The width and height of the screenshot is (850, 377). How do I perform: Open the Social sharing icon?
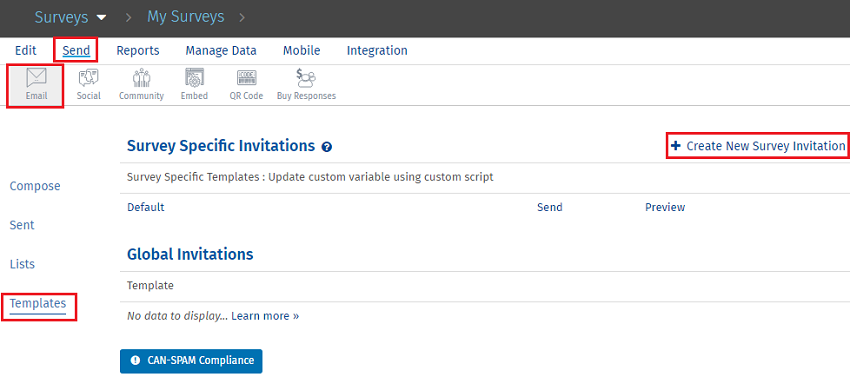[x=88, y=85]
